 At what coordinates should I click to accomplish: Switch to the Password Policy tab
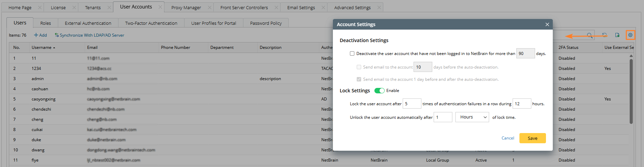pos(266,23)
